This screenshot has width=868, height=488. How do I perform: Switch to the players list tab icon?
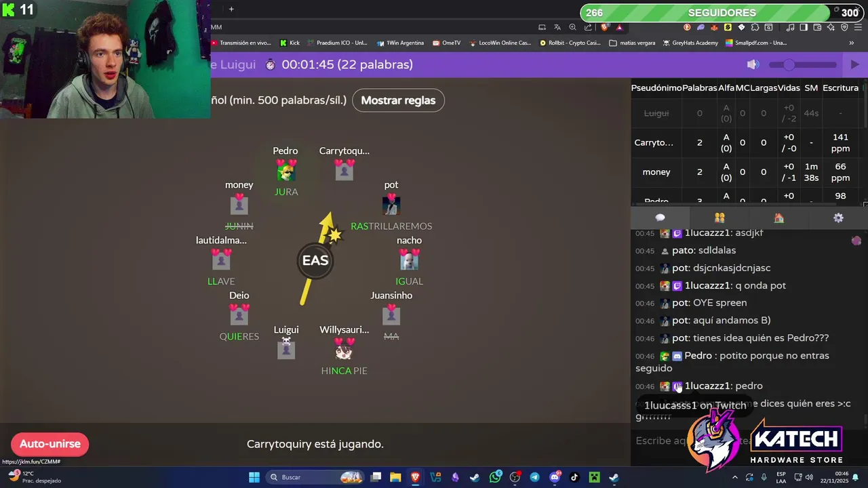click(719, 218)
